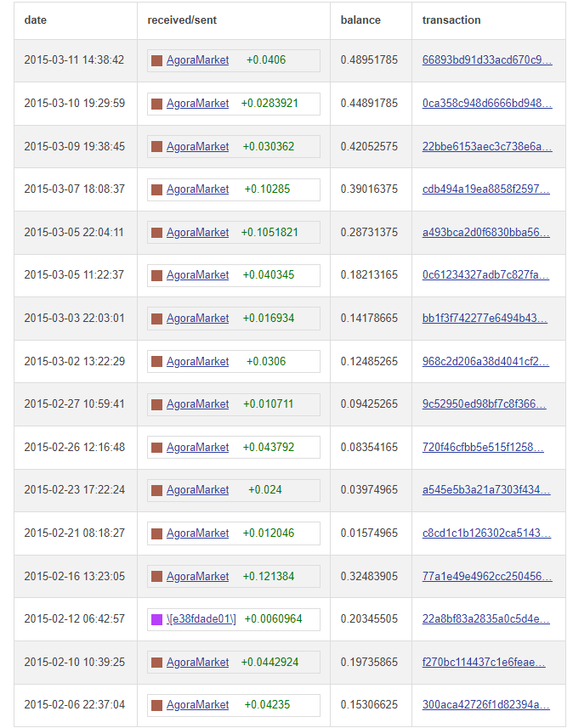Open the [e38fdade01] wallet link
The image size is (573, 728).
point(201,619)
